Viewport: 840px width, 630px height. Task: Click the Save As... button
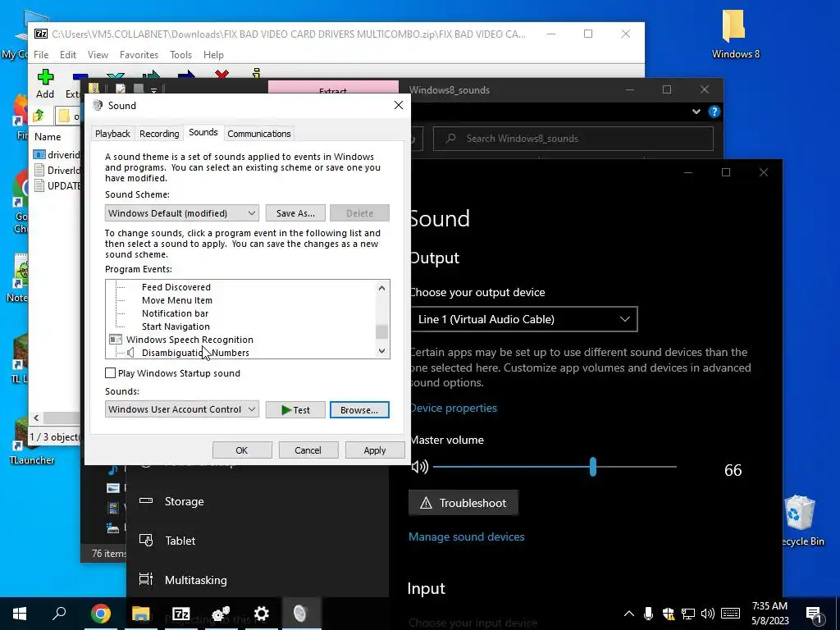[x=295, y=213]
